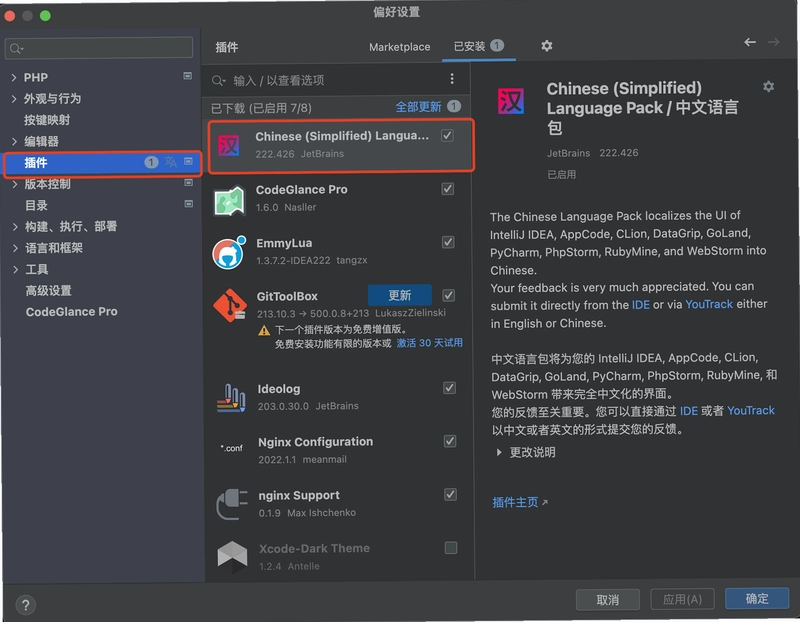
Task: Open gear menu in plugin detail pane
Action: pos(768,87)
